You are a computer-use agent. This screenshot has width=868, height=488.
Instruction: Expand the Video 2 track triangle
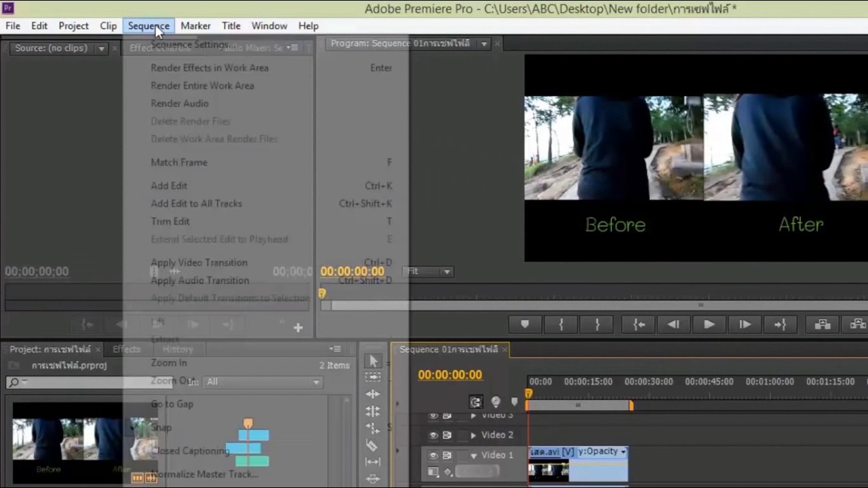[473, 435]
